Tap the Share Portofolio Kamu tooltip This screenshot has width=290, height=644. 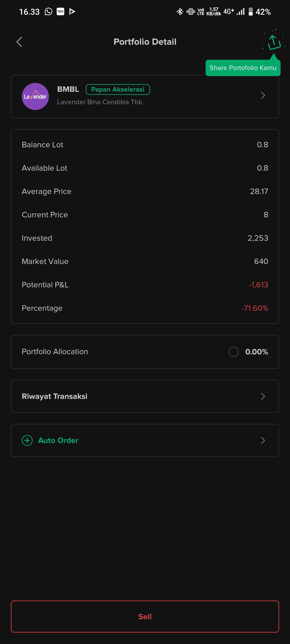(x=243, y=68)
